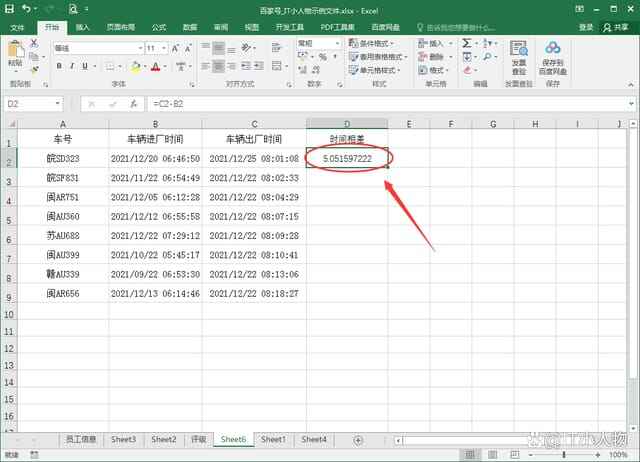640x462 pixels.
Task: Click the italic I icon
Action: (73, 66)
